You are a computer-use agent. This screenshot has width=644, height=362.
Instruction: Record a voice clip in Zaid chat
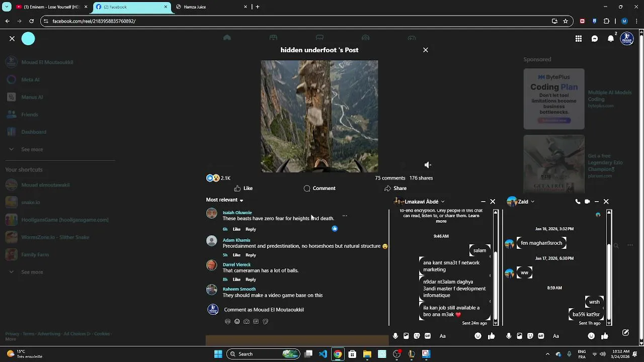tap(509, 336)
